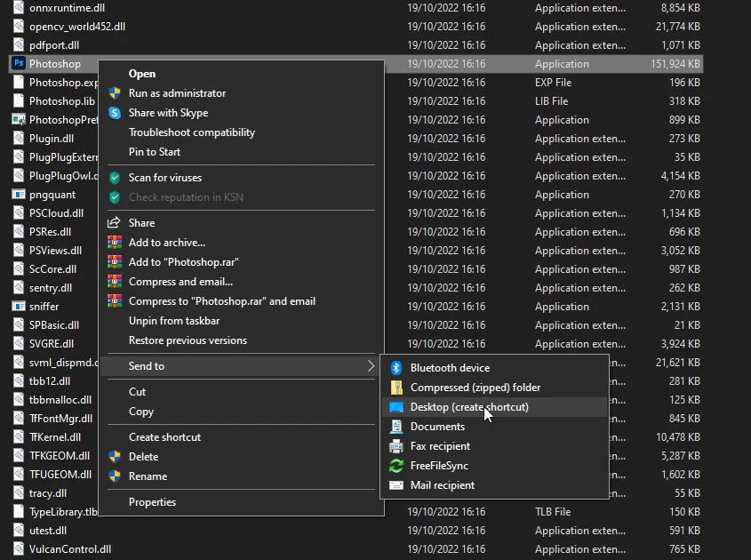Click the onnxruntime.dll file icon
751x560 pixels.
(x=18, y=8)
